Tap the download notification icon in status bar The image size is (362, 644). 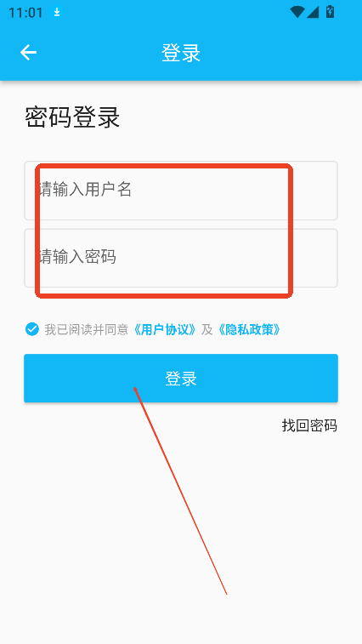click(57, 12)
